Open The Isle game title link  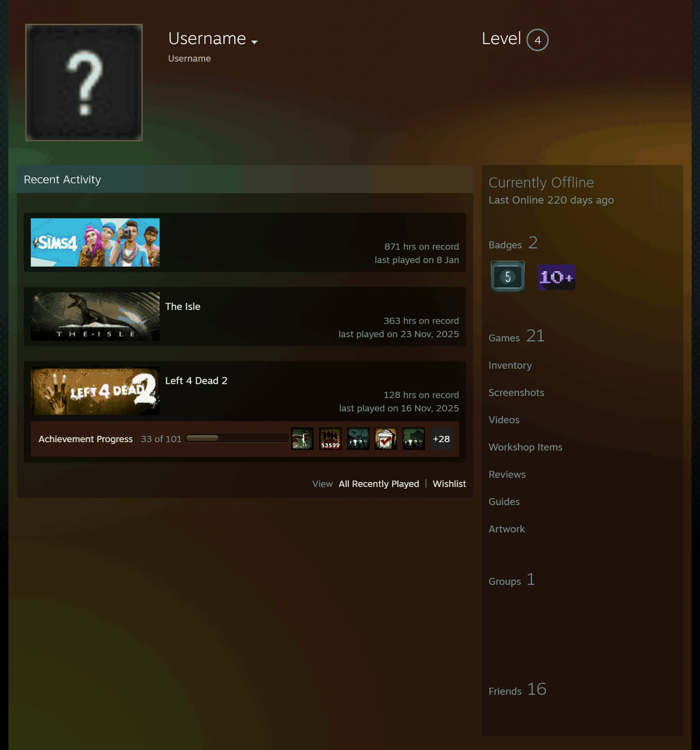click(x=183, y=307)
